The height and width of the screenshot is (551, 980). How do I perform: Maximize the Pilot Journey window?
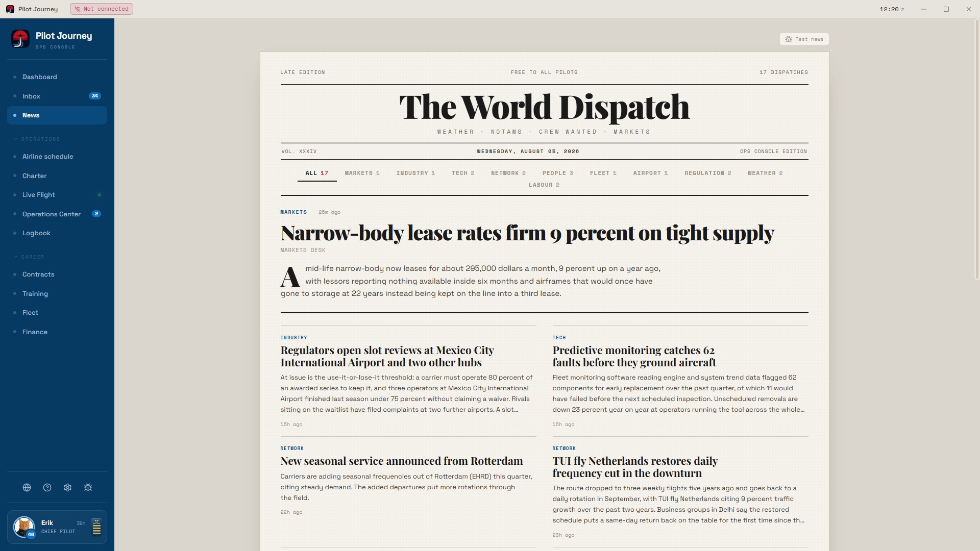coord(946,9)
